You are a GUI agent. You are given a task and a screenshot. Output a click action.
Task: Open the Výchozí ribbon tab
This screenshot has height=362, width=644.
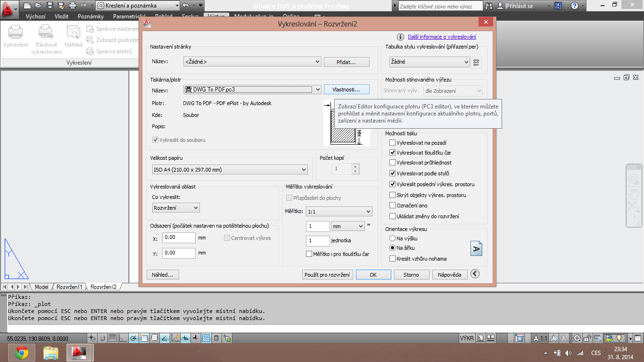35,16
